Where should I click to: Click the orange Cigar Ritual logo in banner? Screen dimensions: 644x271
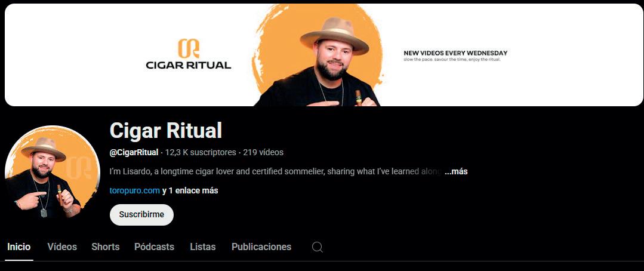[189, 48]
